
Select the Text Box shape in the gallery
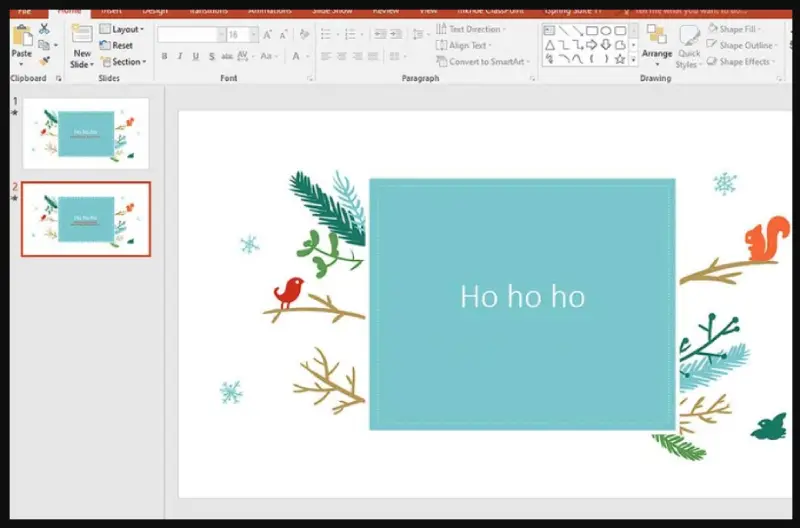549,31
